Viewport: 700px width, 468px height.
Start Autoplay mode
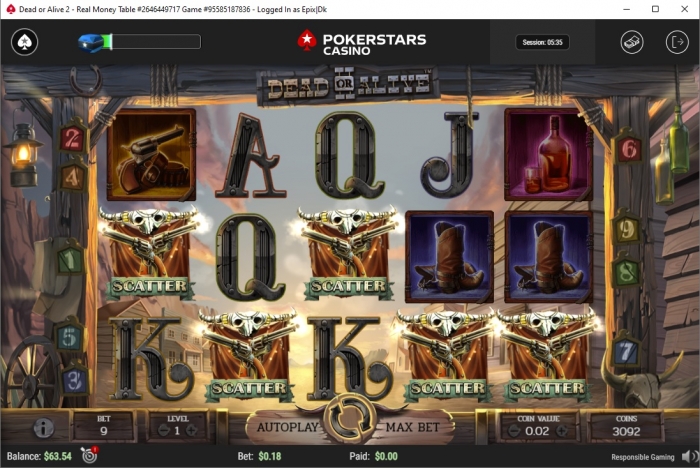click(287, 427)
